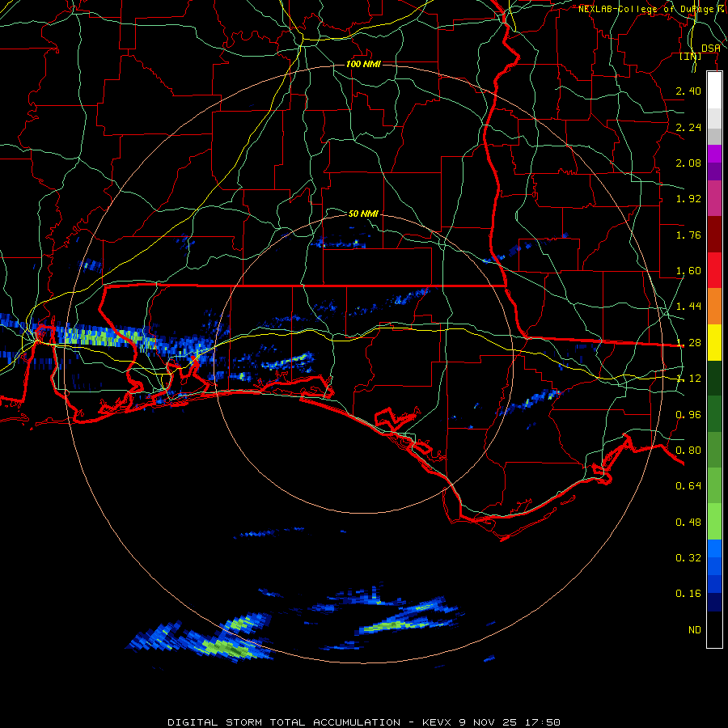Click the "50 NMI" range ring label

click(363, 214)
